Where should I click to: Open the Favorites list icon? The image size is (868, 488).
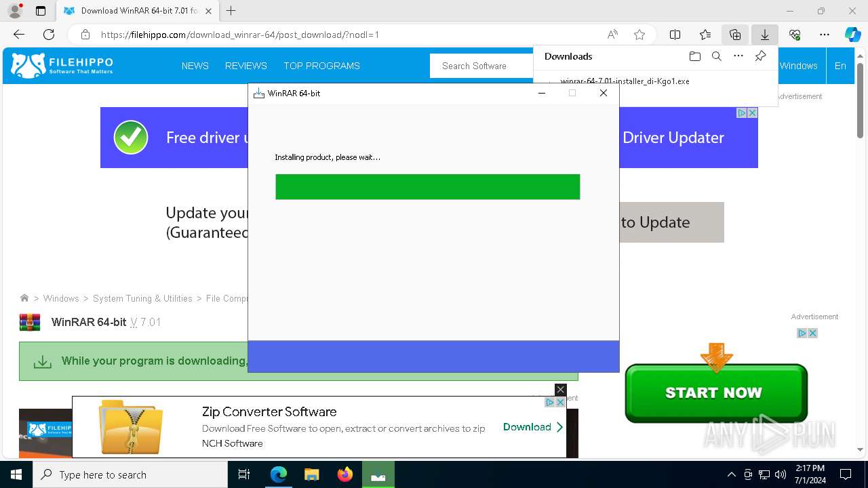[x=705, y=35]
